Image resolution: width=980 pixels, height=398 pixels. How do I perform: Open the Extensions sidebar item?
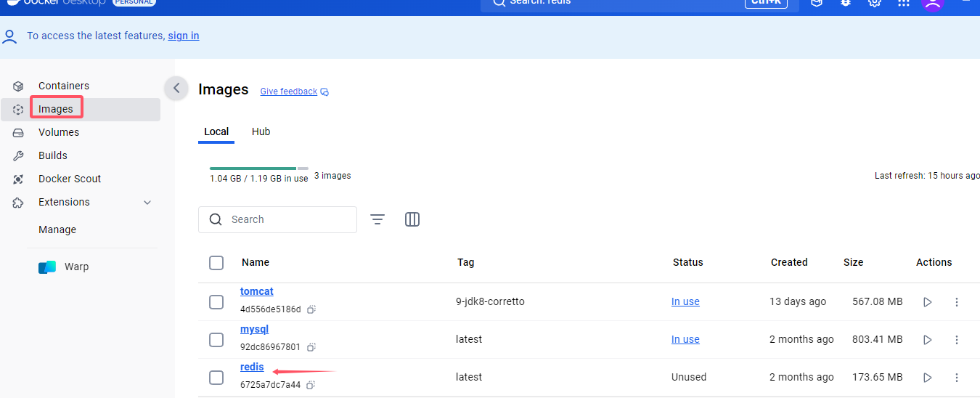(64, 202)
